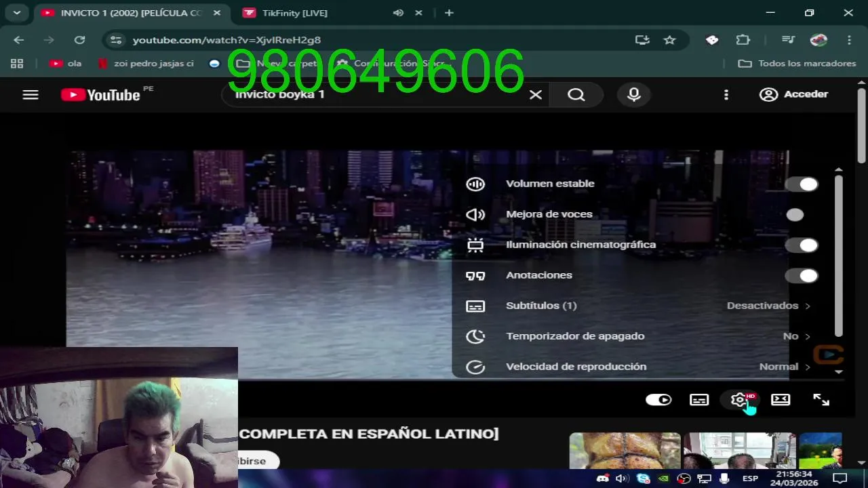Click the subtitles row icon in settings
The image size is (868, 488).
click(475, 306)
